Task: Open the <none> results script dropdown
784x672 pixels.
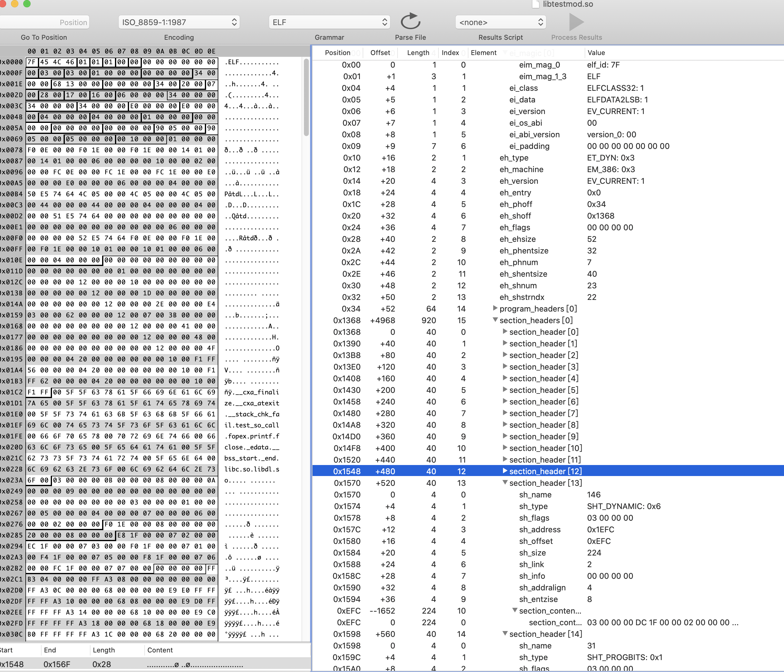Action: pos(501,22)
